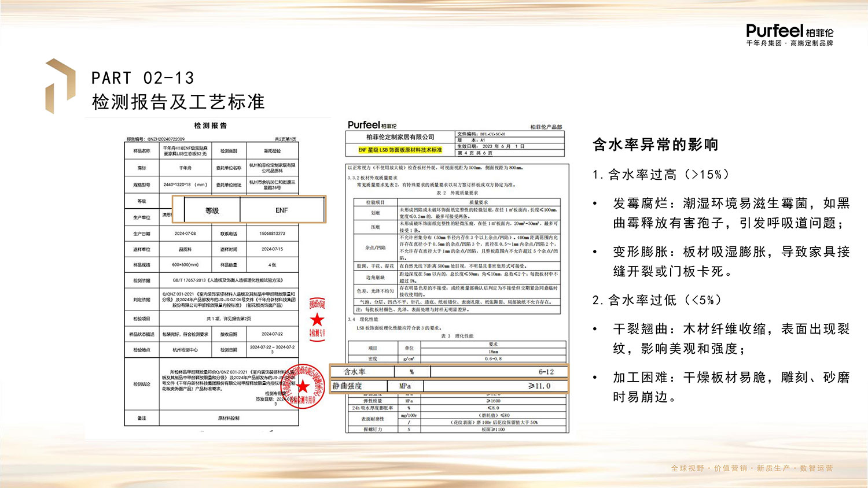Click the highlighted 含水率 label

355,372
